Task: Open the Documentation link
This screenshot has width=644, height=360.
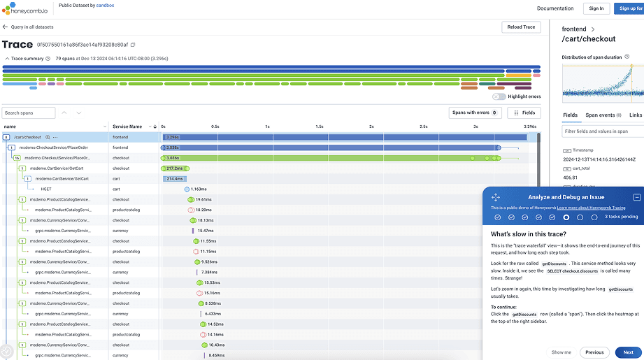Action: pyautogui.click(x=554, y=8)
